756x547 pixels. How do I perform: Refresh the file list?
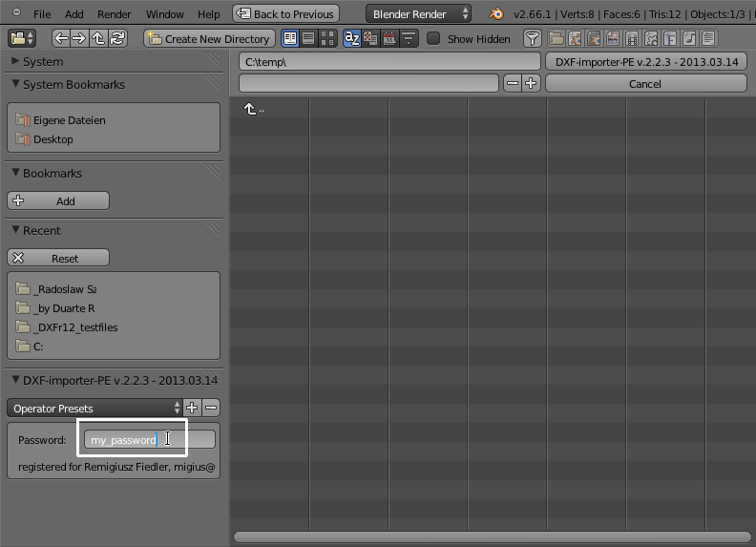point(117,38)
